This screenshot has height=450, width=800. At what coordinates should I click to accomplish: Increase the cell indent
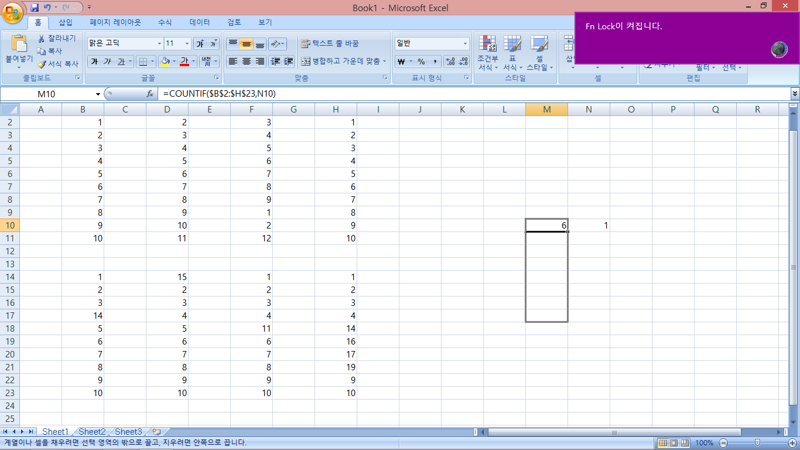click(x=288, y=62)
